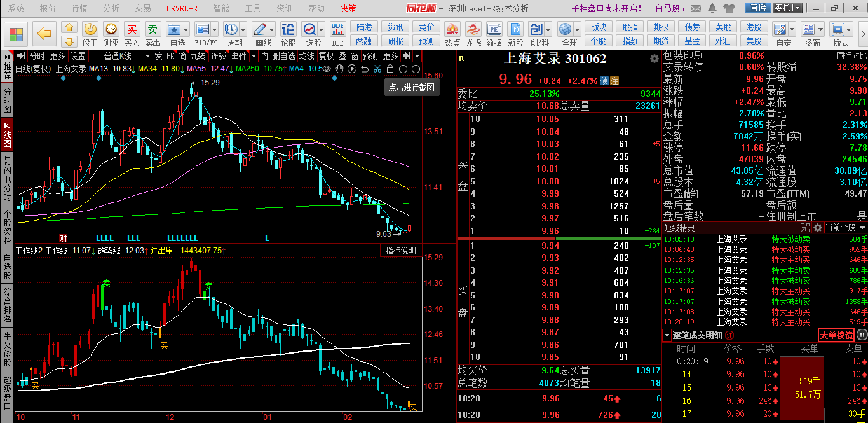Open the 测速 speed test tool

point(111,34)
